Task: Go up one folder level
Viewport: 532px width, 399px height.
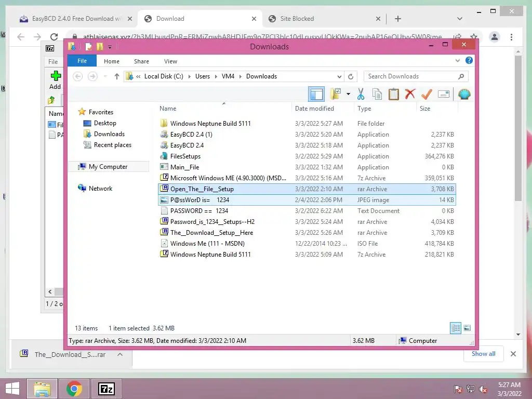Action: pyautogui.click(x=117, y=76)
